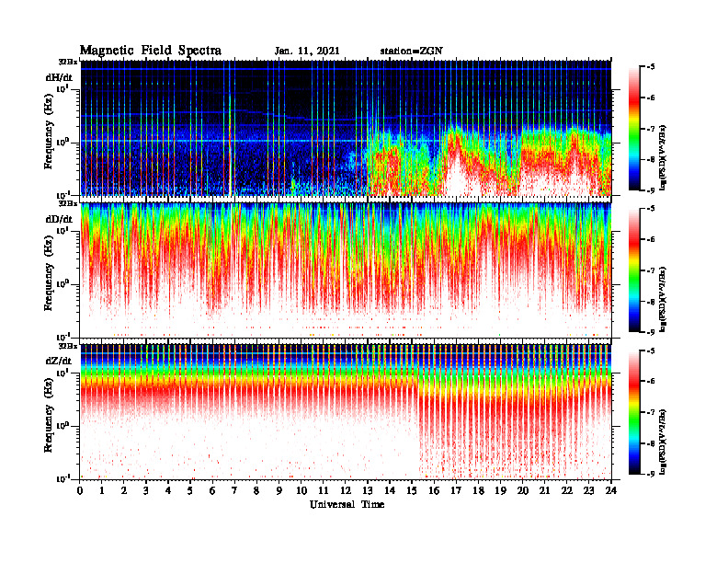Select hour 12 on the Universal Time axis
This screenshot has width=728, height=563.
[x=346, y=491]
